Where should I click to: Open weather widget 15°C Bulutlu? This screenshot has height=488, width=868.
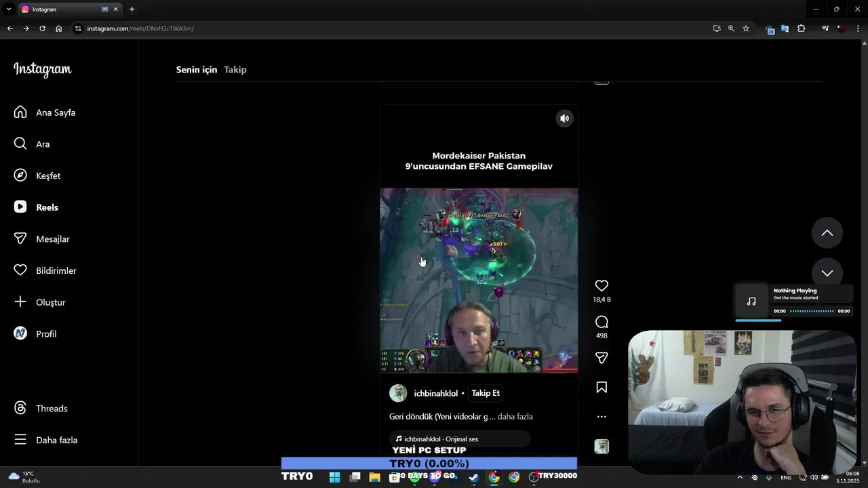point(24,477)
